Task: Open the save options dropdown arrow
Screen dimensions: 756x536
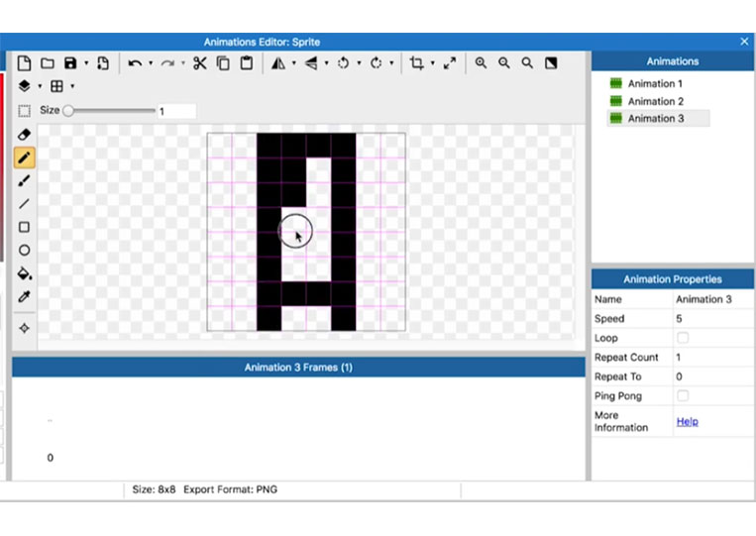Action: [x=86, y=63]
